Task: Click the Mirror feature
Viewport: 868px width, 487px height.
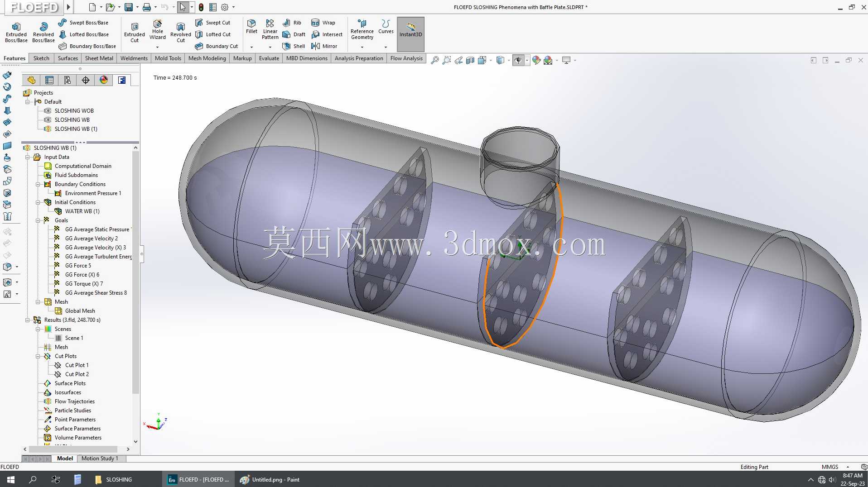Action: click(324, 46)
